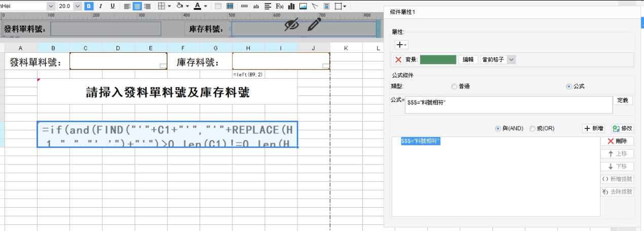This screenshot has width=644, height=231.
Task: Click the blue table grid icon
Action: [x=230, y=6]
